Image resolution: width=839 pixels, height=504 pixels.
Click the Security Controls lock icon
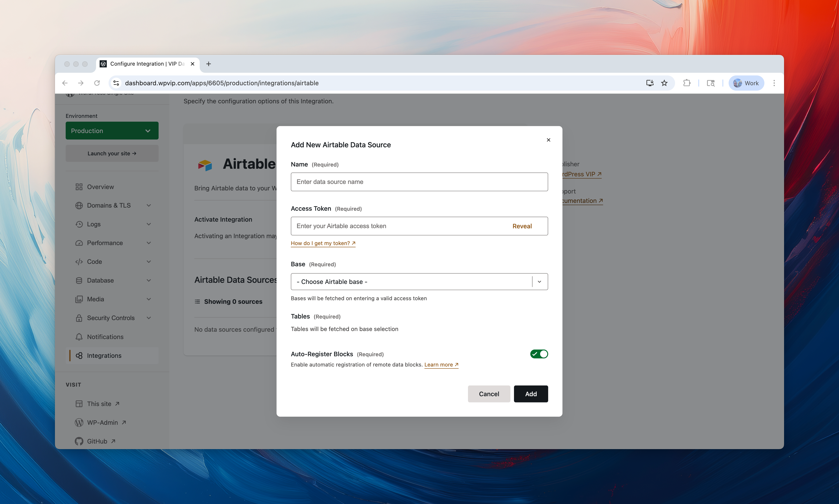click(79, 318)
